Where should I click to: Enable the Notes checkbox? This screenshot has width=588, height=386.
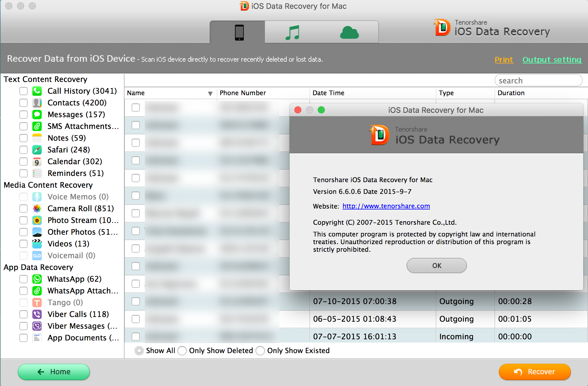click(23, 138)
